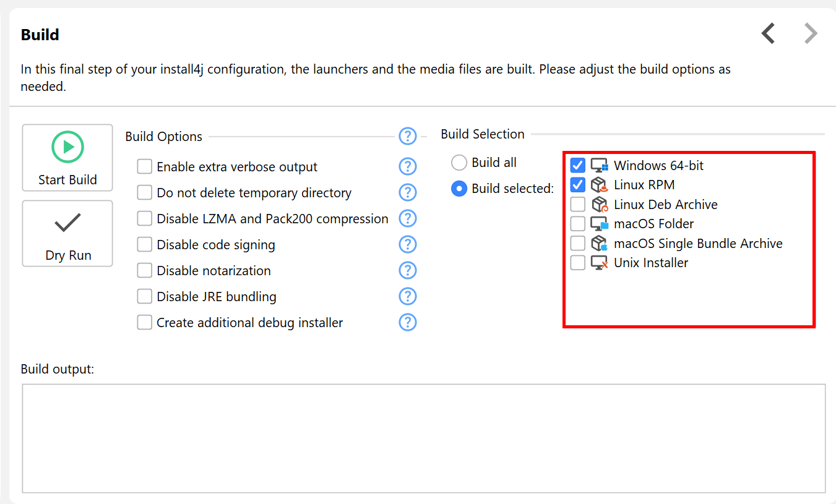Uncheck Windows 64-bit media file
The image size is (836, 504).
point(577,166)
